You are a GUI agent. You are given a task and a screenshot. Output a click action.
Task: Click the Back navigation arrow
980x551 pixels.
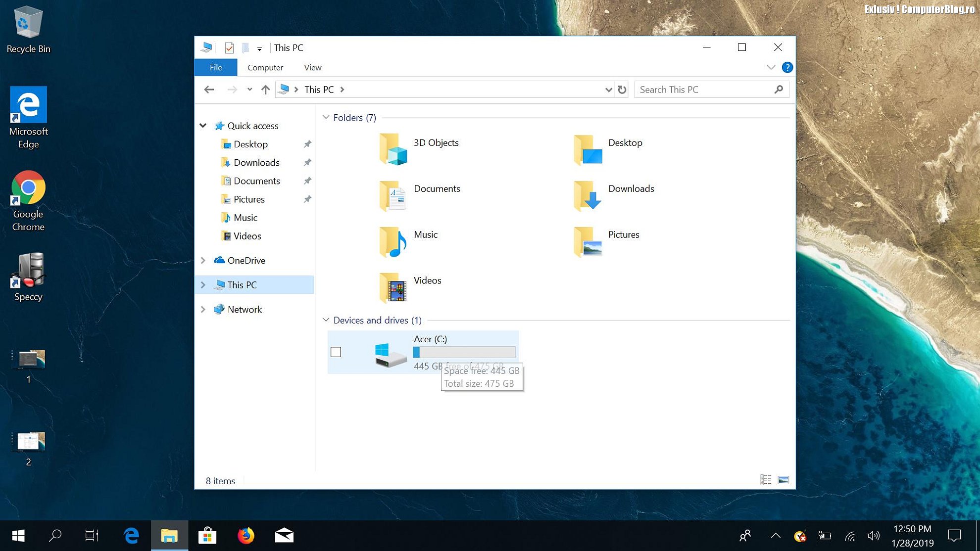[209, 90]
